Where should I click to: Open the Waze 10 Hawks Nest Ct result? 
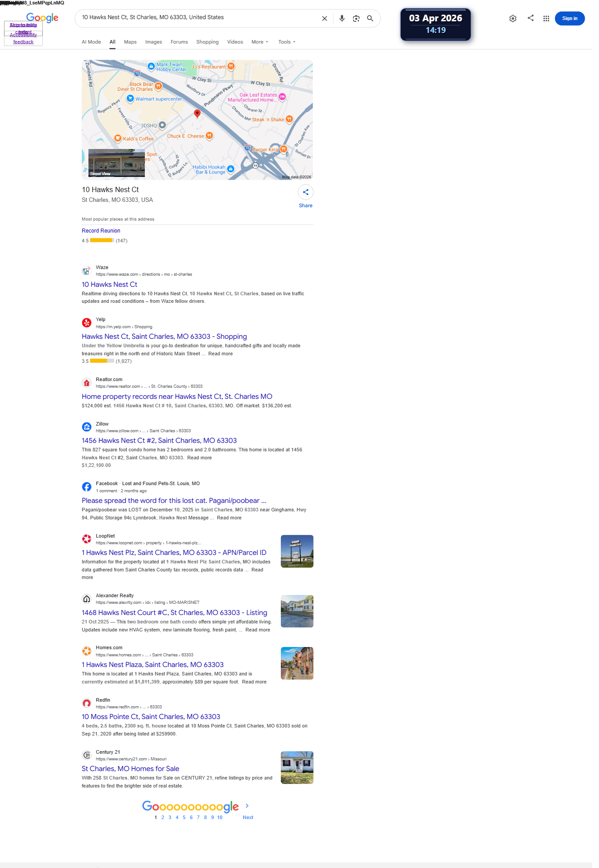point(109,285)
